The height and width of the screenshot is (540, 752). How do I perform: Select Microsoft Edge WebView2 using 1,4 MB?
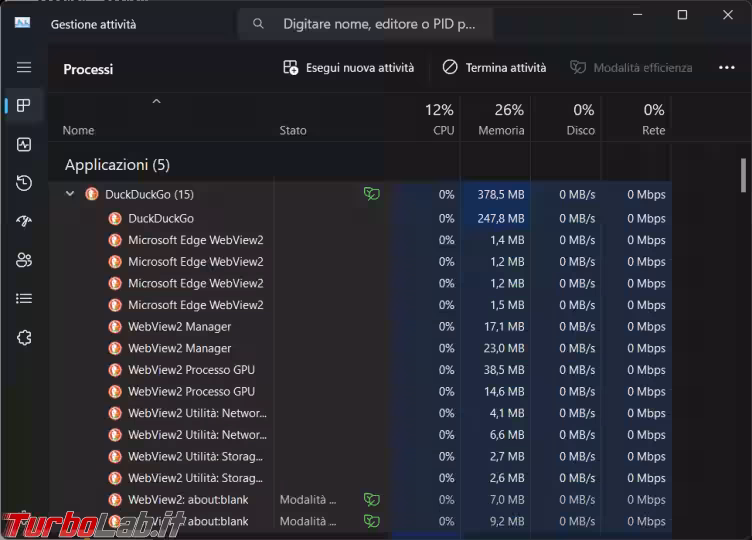click(360, 240)
